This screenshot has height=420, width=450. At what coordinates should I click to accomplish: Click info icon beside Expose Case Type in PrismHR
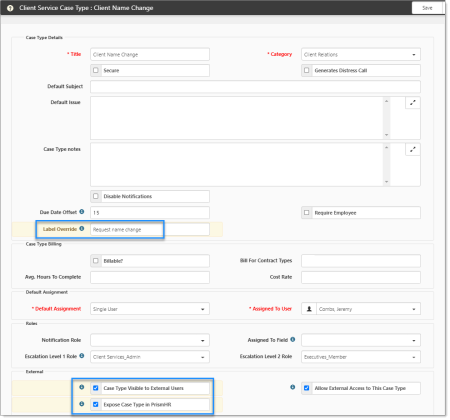tap(82, 404)
